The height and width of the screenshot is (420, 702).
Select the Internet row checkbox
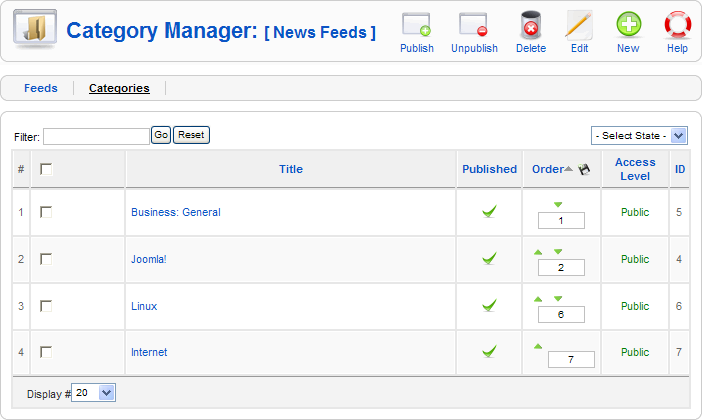click(46, 352)
